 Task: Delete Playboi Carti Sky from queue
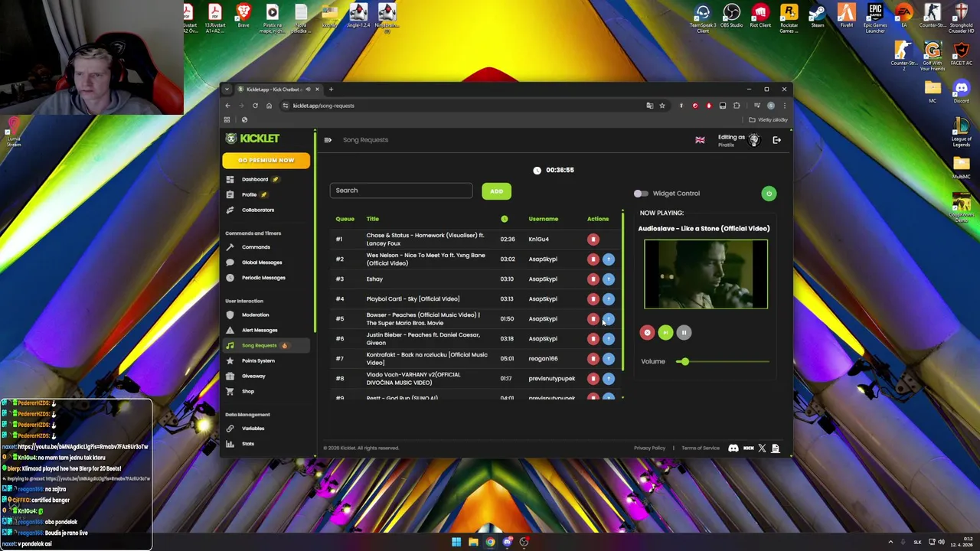[593, 298]
